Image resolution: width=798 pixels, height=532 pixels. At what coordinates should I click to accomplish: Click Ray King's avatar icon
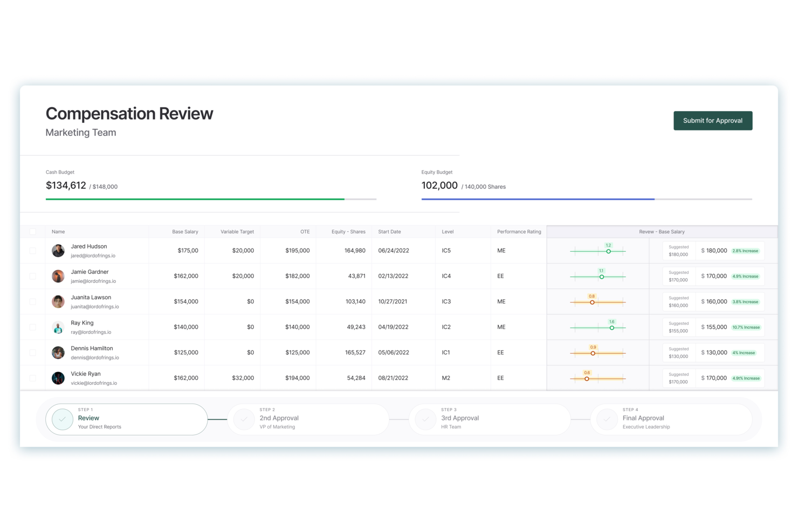pyautogui.click(x=58, y=327)
